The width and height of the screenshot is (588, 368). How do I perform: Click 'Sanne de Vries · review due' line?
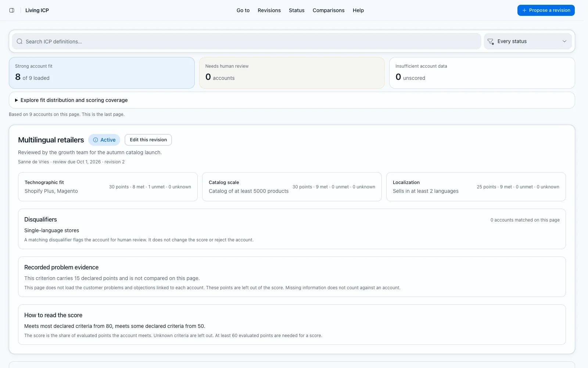tap(71, 162)
